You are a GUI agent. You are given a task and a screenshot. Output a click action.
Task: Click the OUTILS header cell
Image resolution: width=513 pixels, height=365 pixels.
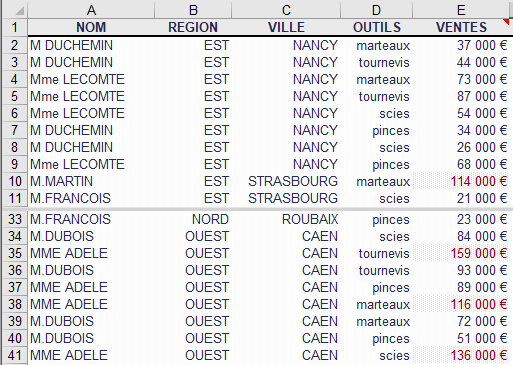click(377, 27)
